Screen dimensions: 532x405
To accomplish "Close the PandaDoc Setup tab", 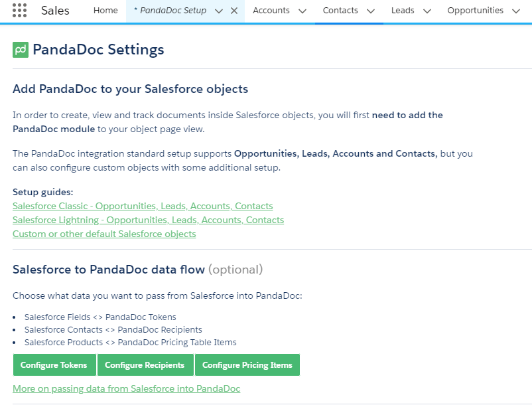I will coord(234,11).
